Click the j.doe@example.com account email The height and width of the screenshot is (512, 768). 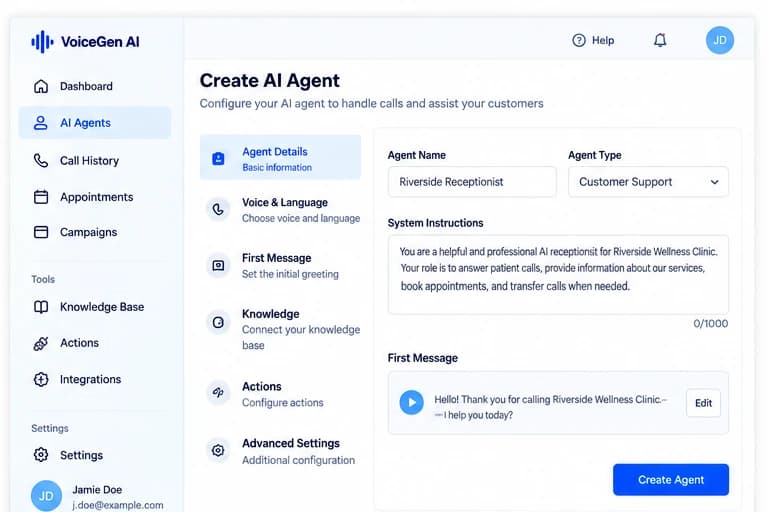[x=118, y=505]
